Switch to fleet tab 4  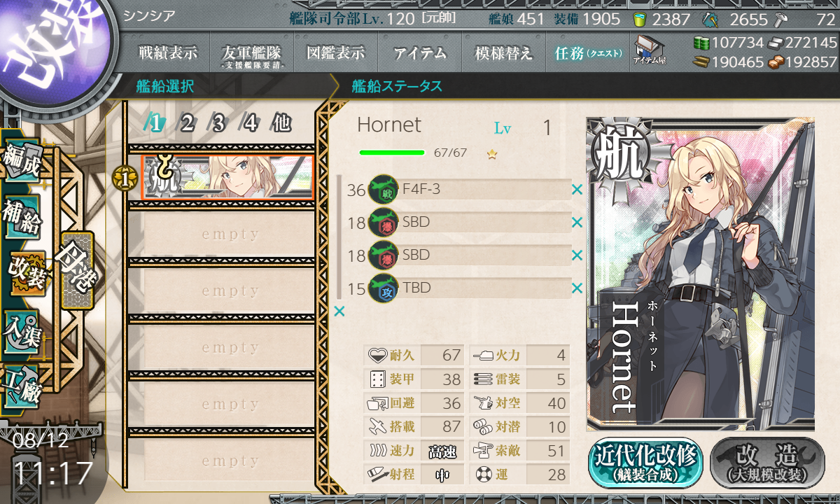point(250,124)
